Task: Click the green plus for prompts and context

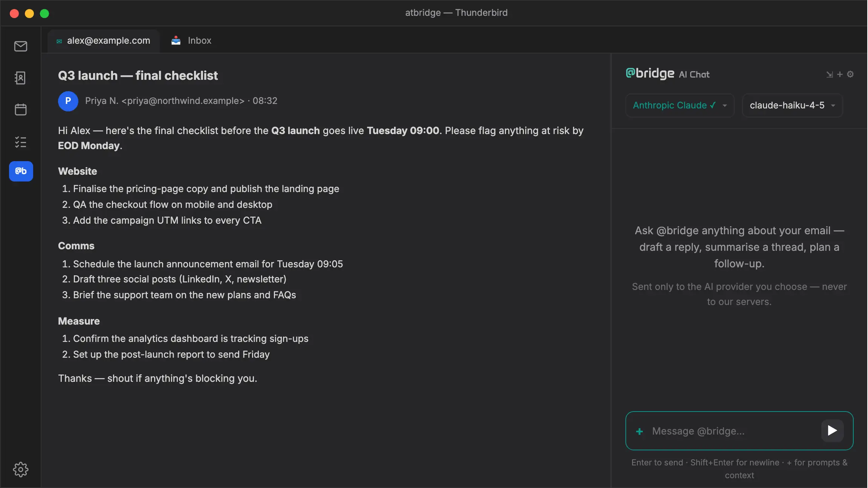Action: [x=639, y=431]
